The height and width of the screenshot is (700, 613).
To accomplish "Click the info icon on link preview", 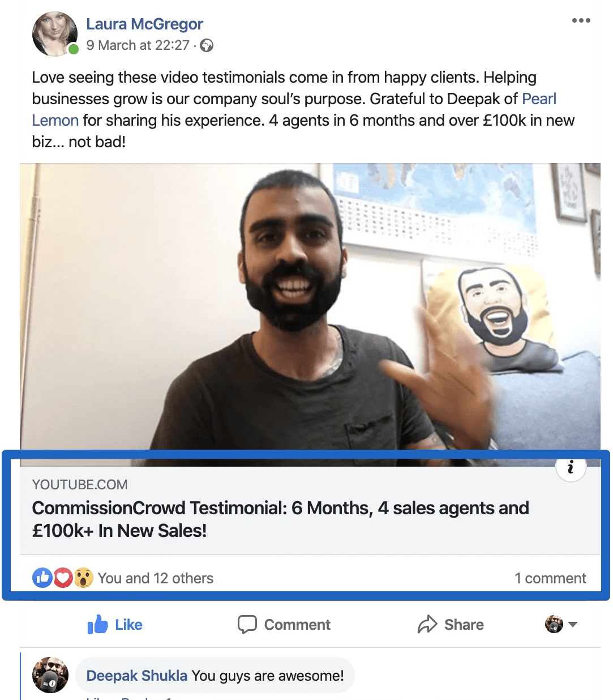I will 571,467.
